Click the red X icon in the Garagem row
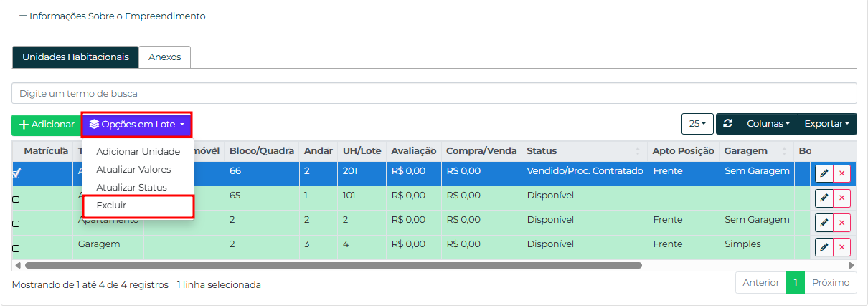 [841, 247]
